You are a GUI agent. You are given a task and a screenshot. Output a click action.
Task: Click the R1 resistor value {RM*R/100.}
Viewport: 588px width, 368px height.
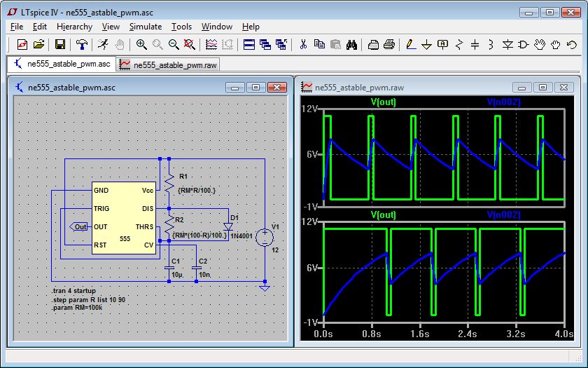click(x=197, y=191)
